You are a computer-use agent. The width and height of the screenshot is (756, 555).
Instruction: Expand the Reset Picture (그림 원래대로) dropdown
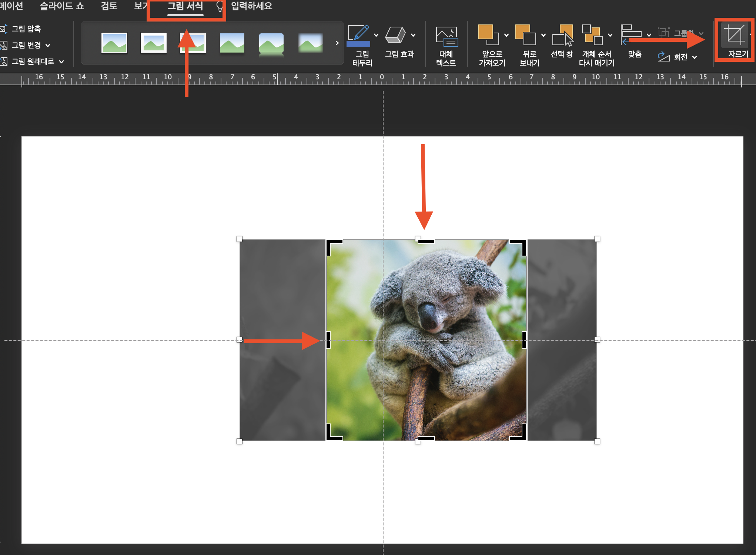(x=61, y=62)
